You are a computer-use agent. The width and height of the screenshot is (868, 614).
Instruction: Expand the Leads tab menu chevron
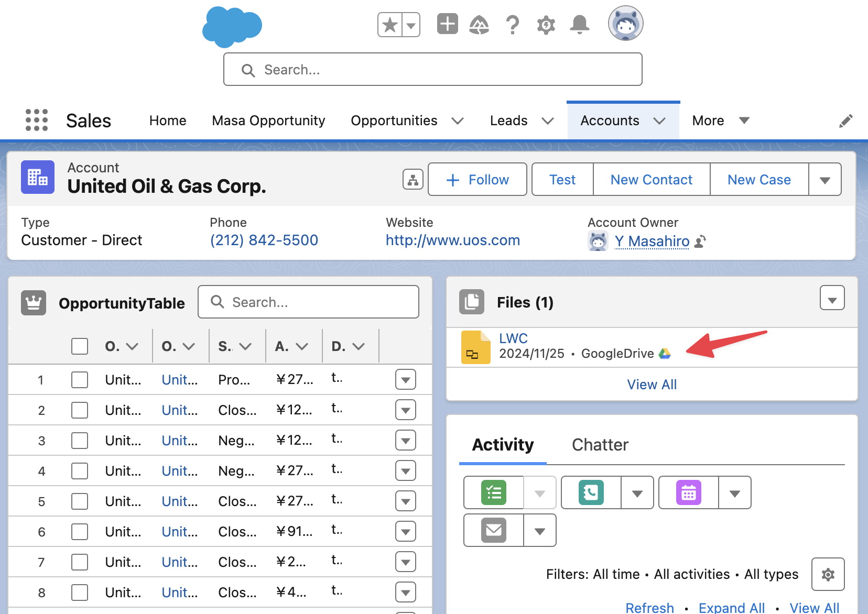click(548, 121)
